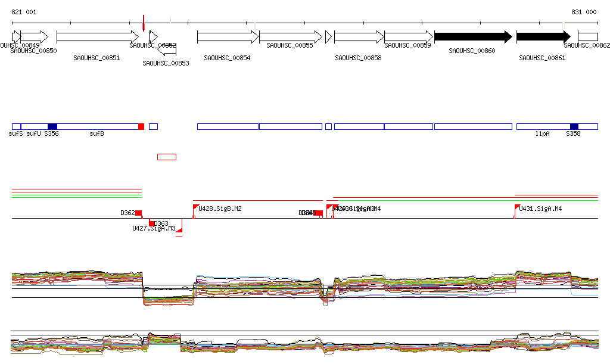Click the blue segment box under SAOUHSC_00860

pos(473,126)
